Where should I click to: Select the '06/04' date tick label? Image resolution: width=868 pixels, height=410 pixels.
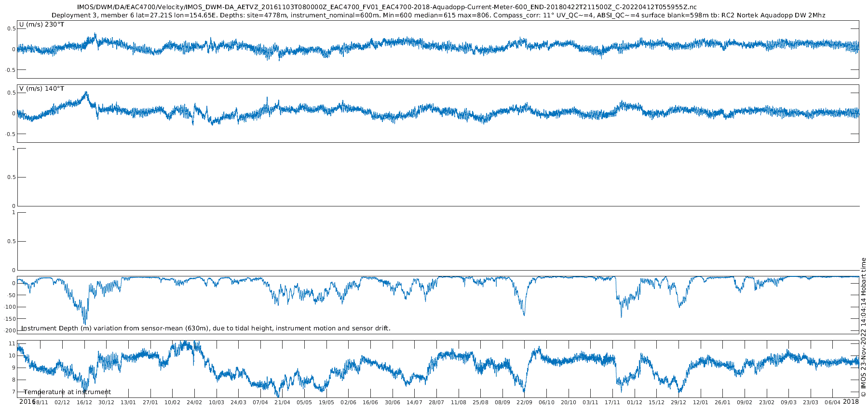[x=833, y=402]
